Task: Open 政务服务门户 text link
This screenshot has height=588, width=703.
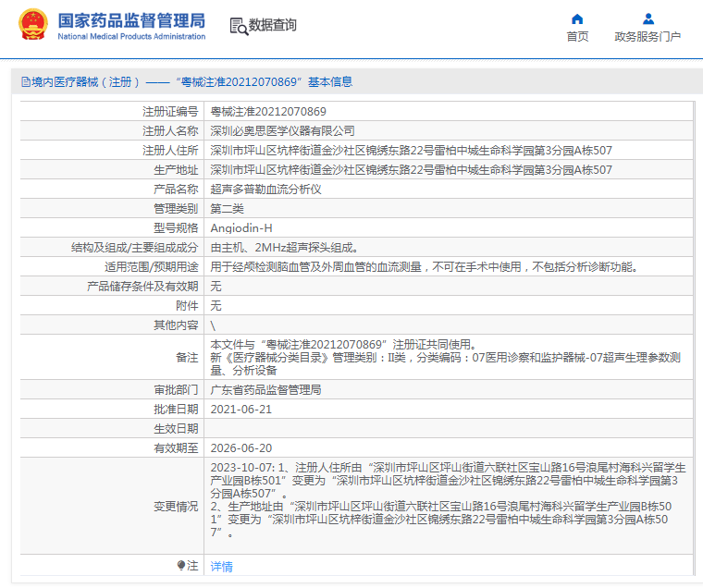Action: click(647, 37)
